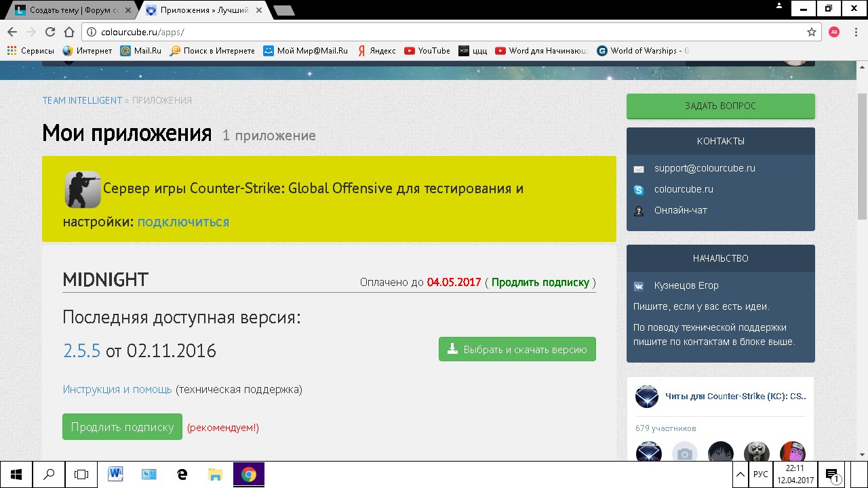Open the Action Center notifications icon
Screen dimensions: 868x488
click(832, 474)
